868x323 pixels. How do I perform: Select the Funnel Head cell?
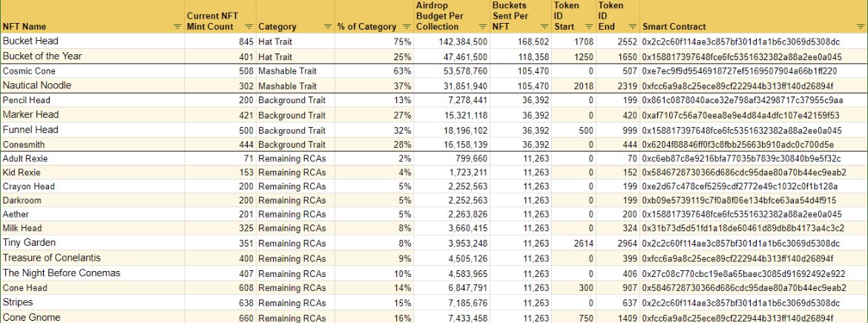93,130
